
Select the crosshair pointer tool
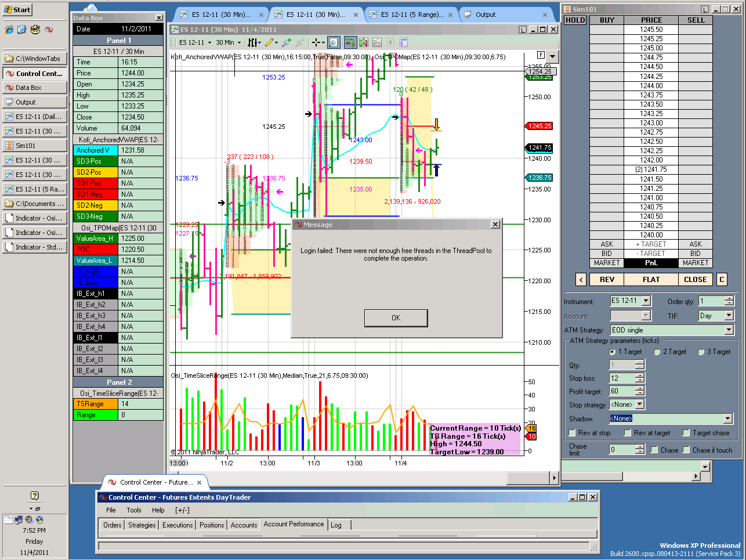tap(318, 42)
